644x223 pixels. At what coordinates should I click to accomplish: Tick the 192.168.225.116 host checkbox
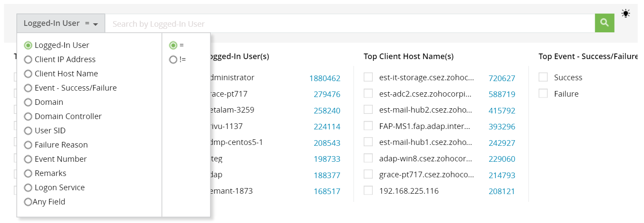pos(368,190)
